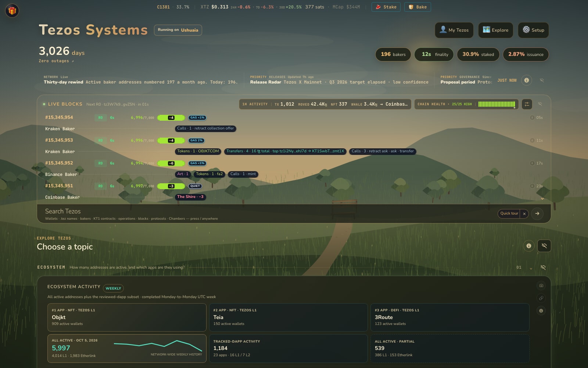Click the 2.87% issuance pill
588x368 pixels.
[x=526, y=54]
